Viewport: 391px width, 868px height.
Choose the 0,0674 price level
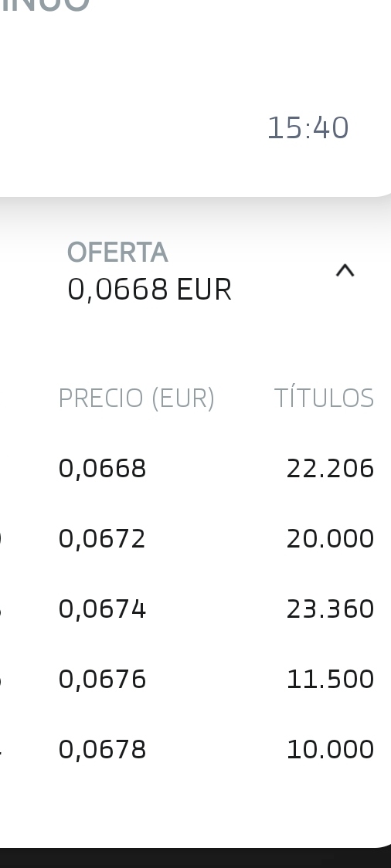[x=103, y=609]
